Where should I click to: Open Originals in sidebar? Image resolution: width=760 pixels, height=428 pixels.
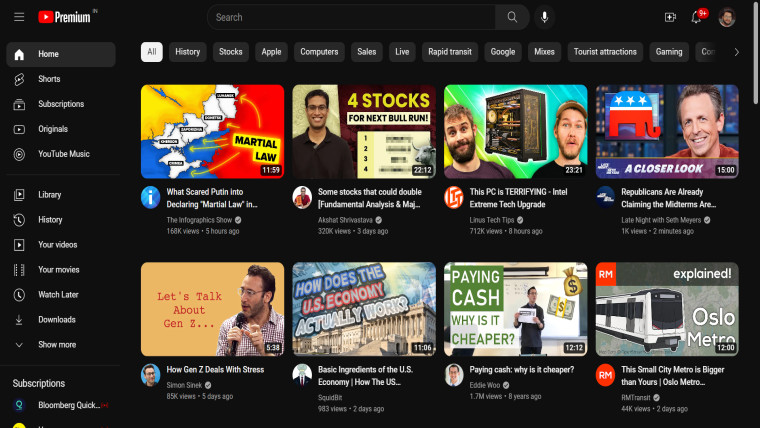pos(61,129)
